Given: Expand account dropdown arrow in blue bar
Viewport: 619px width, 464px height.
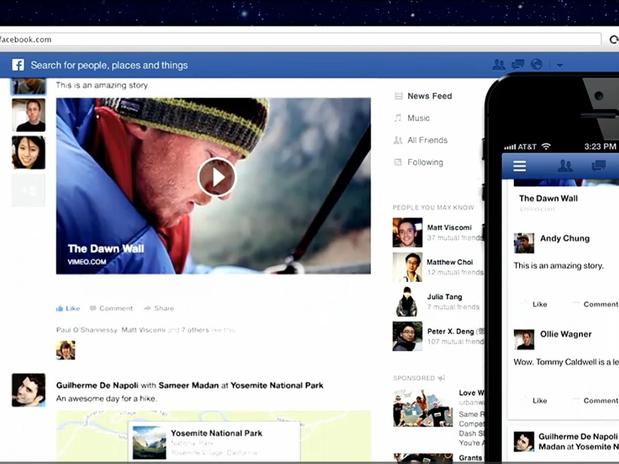Looking at the screenshot, I should coord(559,66).
